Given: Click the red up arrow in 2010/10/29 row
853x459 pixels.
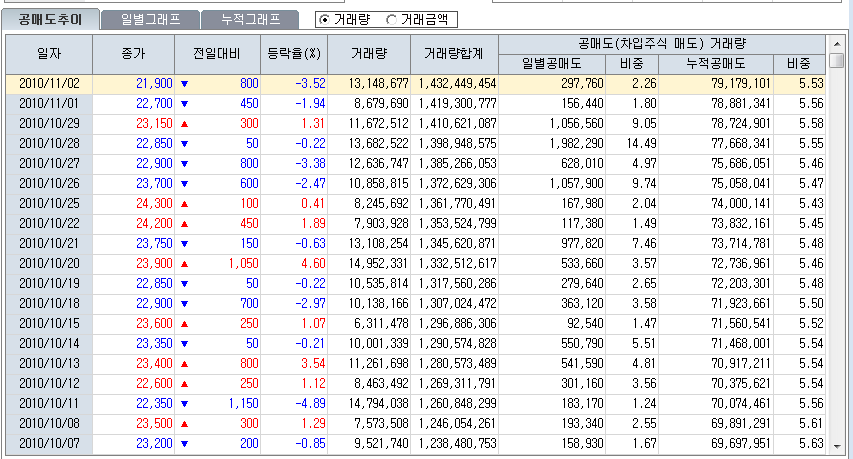Looking at the screenshot, I should click(x=184, y=123).
